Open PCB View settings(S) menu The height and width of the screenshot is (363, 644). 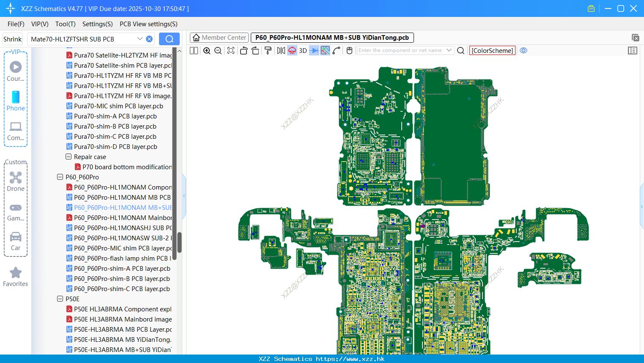(148, 24)
